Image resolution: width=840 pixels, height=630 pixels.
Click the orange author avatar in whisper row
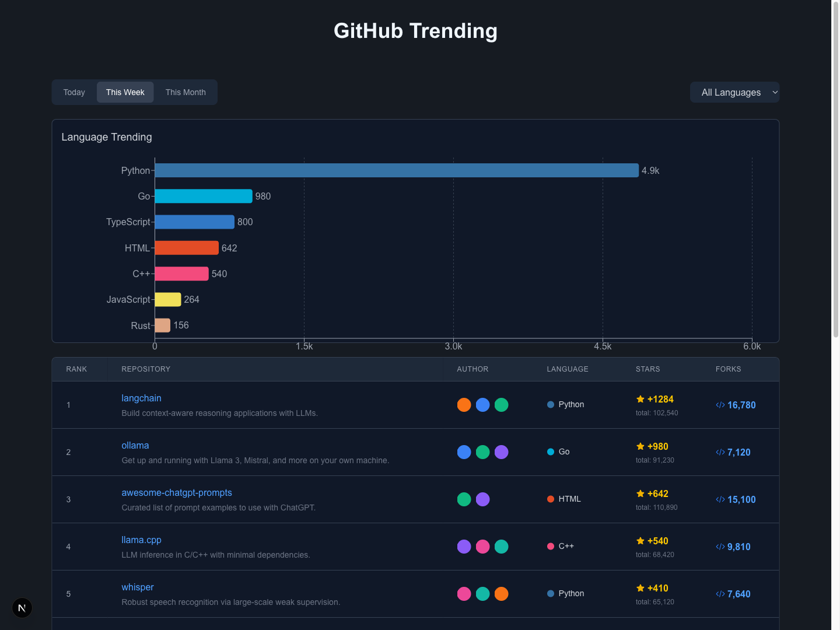pos(502,594)
